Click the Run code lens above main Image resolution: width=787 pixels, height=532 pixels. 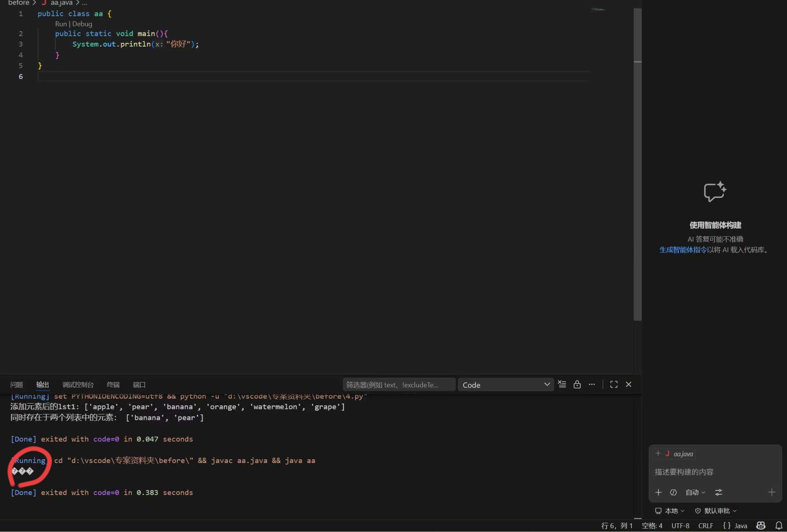tap(61, 24)
